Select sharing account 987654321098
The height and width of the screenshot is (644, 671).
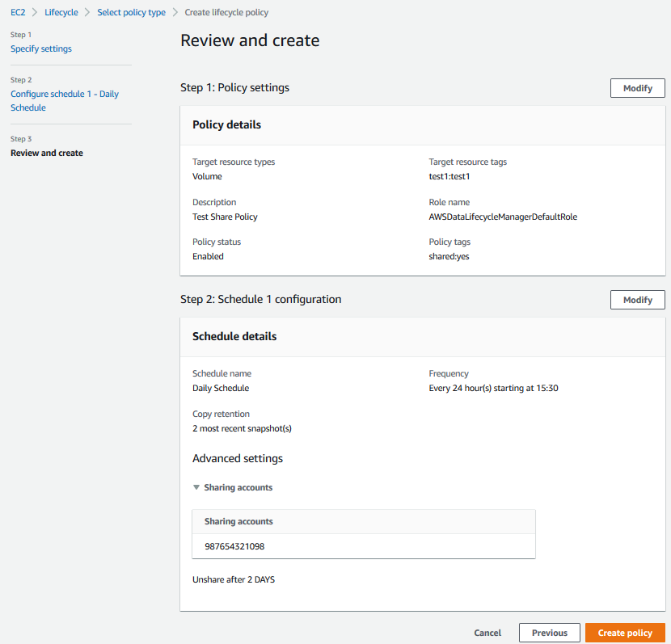tap(234, 546)
